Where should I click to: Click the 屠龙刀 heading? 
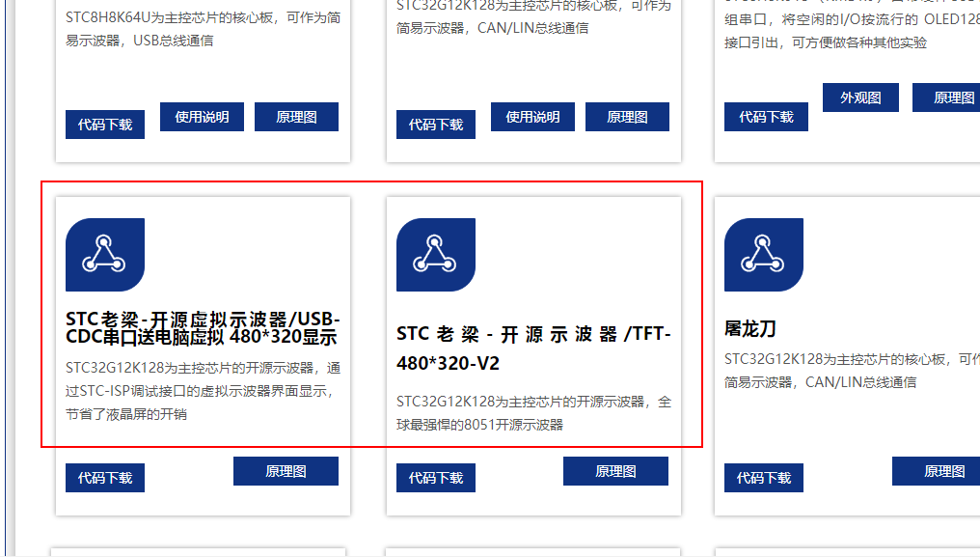[x=750, y=328]
